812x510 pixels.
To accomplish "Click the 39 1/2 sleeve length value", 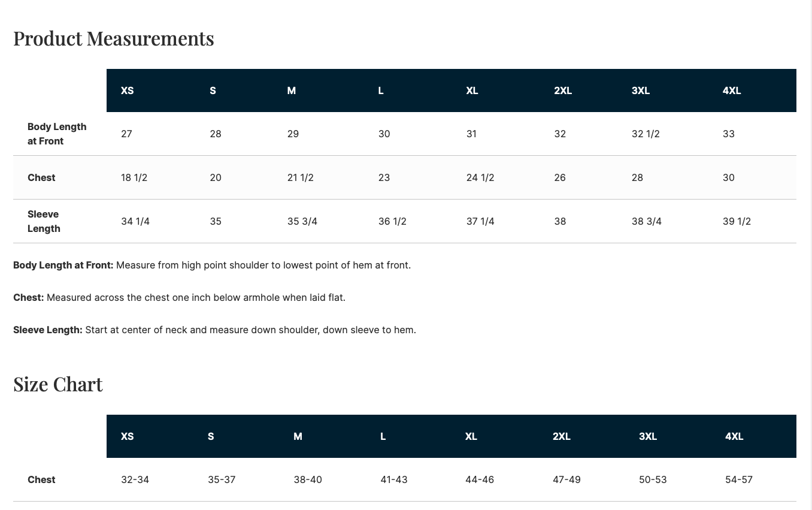I will 737,221.
